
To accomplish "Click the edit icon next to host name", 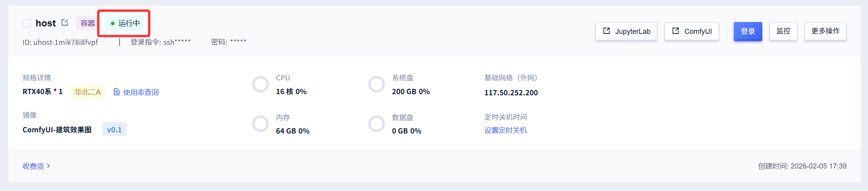I will 65,23.
